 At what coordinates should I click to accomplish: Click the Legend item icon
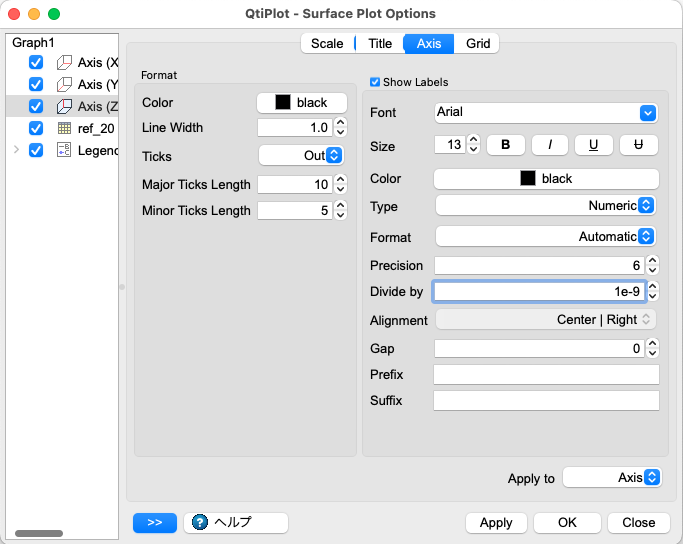[x=64, y=150]
